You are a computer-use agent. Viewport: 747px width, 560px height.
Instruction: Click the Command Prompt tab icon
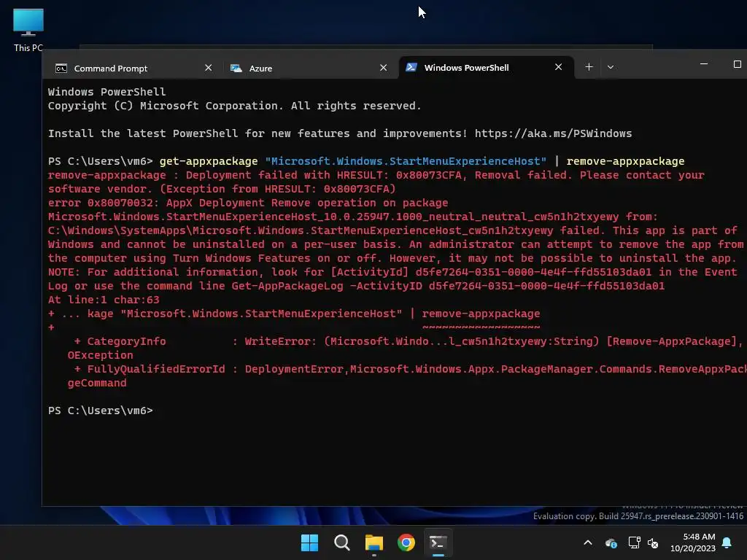pos(61,69)
